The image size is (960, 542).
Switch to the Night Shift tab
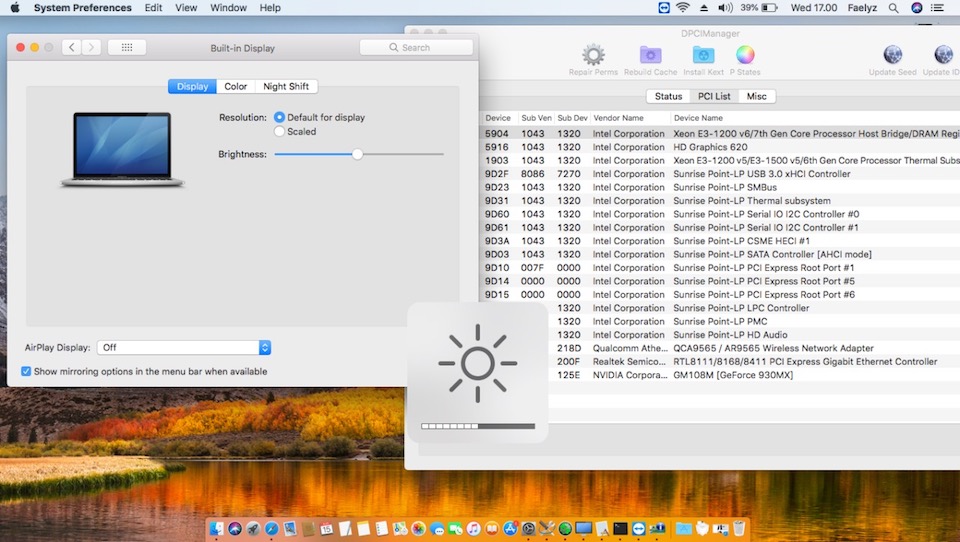click(x=286, y=86)
